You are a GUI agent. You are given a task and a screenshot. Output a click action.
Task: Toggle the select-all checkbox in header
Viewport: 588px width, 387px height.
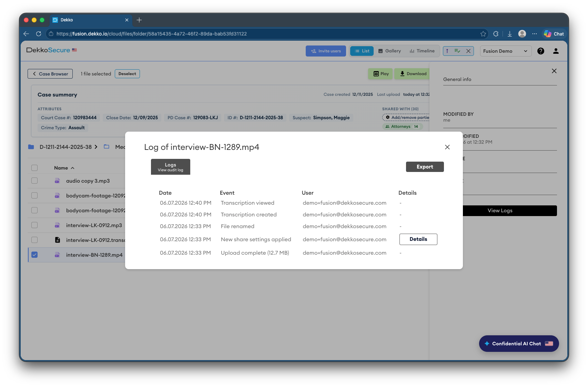click(x=34, y=168)
